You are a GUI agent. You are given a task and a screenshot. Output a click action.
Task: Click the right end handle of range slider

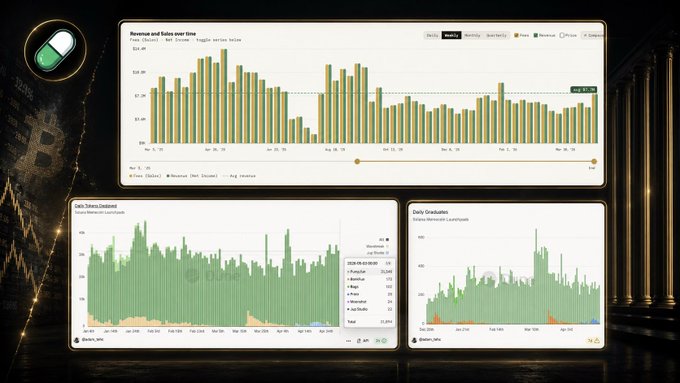pyautogui.click(x=594, y=161)
